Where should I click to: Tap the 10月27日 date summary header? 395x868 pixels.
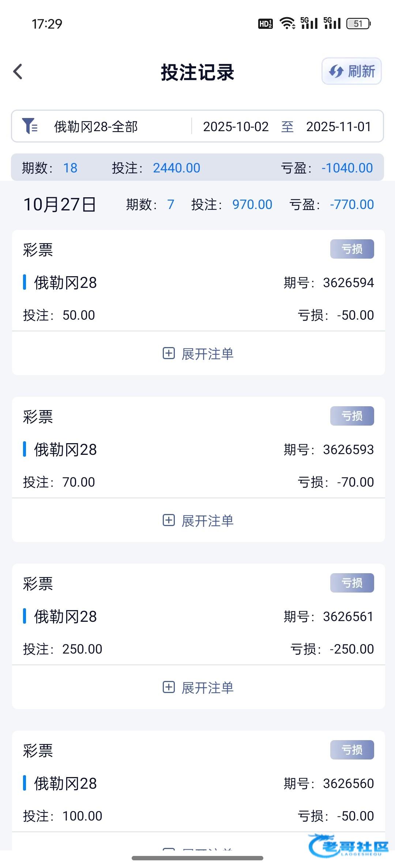click(60, 204)
